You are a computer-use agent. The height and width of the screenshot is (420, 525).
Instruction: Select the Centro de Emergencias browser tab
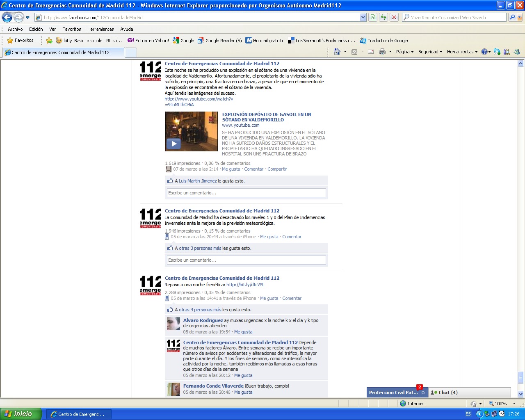63,52
